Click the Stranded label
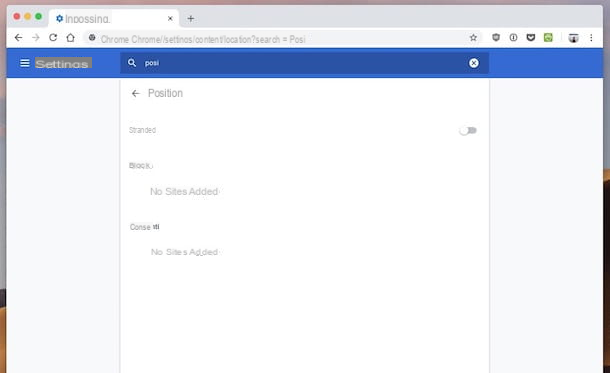 coord(142,130)
